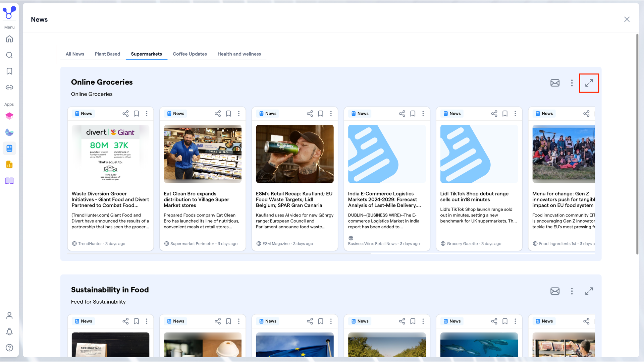Expand the Online Groceries feed fullscreen
The image size is (644, 362).
[589, 83]
